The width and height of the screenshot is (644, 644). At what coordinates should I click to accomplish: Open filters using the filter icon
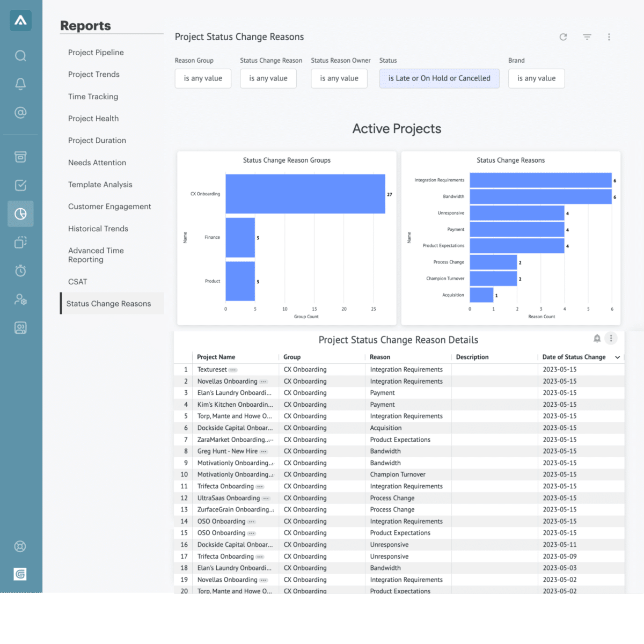587,37
